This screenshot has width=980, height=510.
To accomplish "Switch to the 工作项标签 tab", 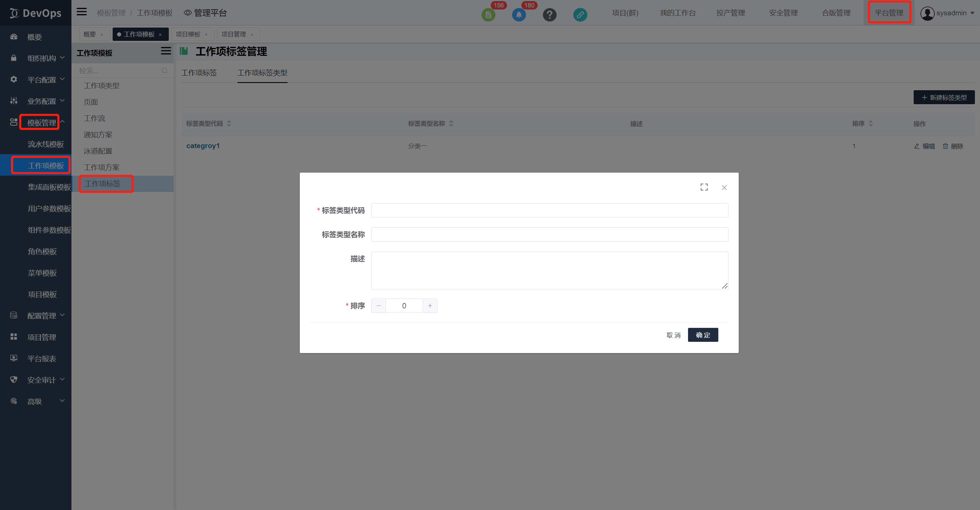I will pos(199,72).
